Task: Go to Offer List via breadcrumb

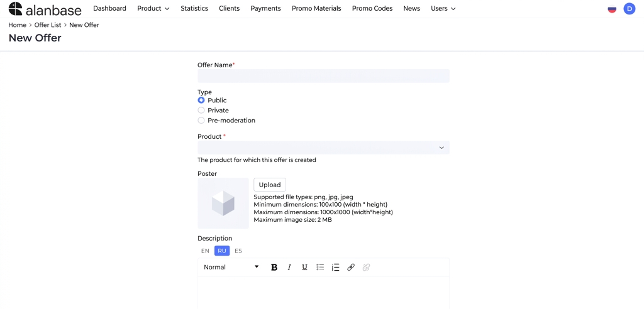Action: (48, 25)
